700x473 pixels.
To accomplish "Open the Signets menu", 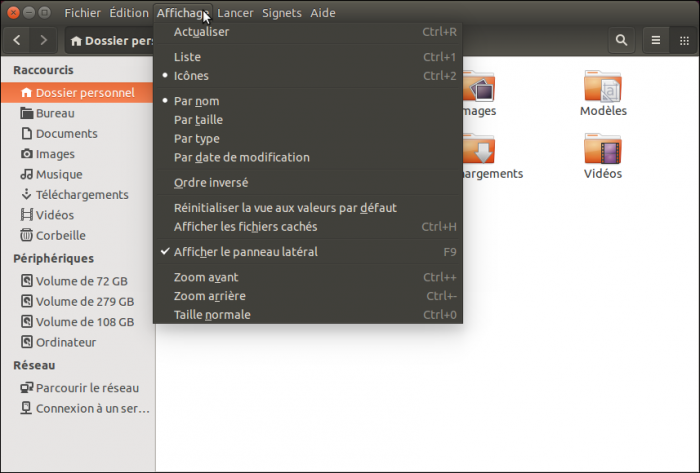I will (281, 13).
